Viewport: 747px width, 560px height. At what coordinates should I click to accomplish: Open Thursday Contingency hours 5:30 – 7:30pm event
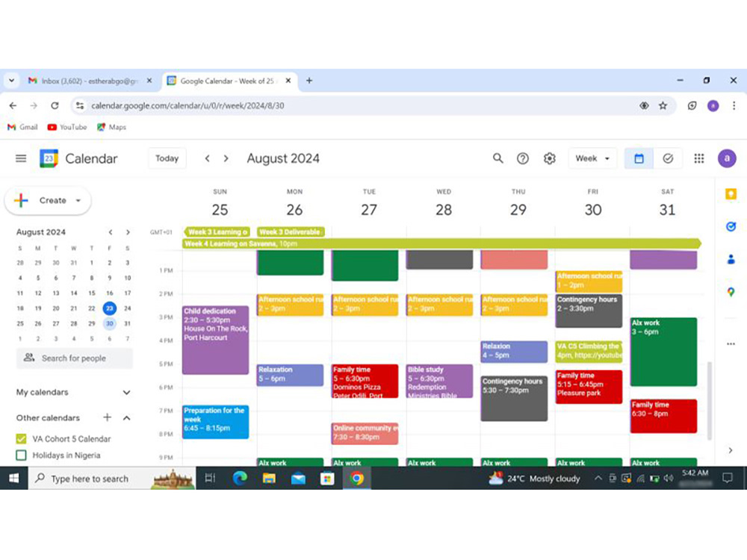(514, 399)
